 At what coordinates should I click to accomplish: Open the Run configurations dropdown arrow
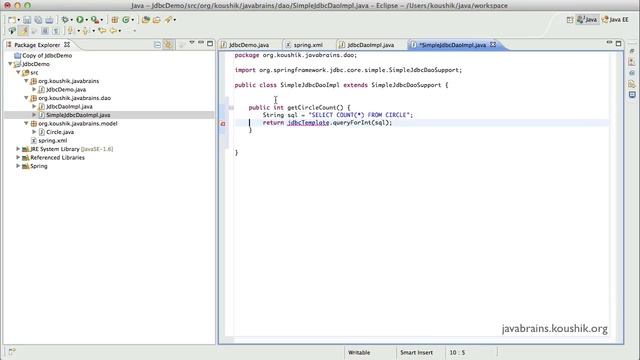point(87,20)
